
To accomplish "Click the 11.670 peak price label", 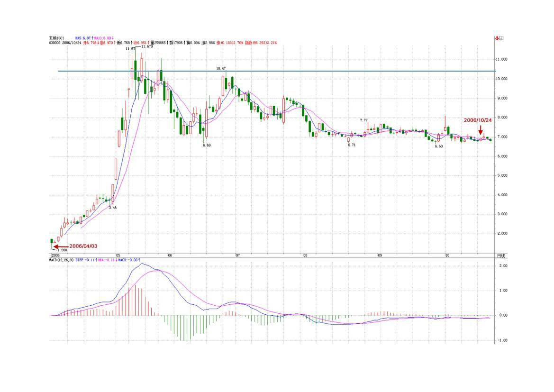I will coord(147,46).
